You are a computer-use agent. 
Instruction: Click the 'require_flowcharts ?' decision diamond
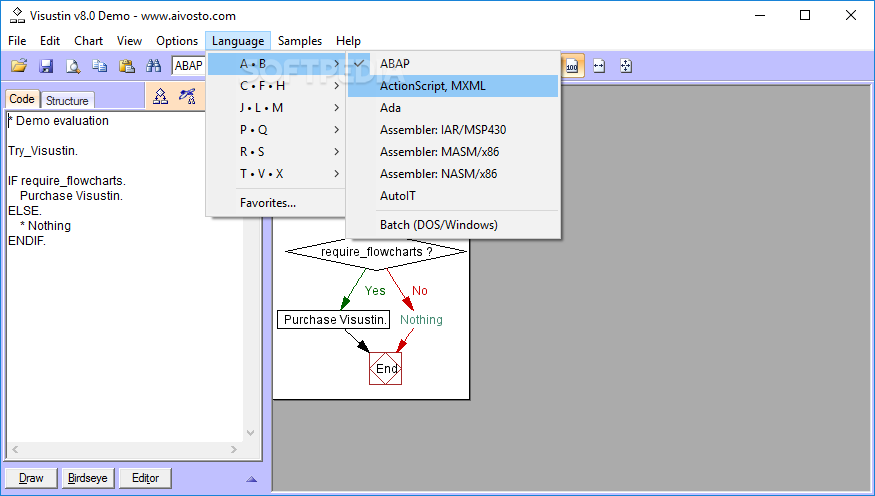(376, 252)
